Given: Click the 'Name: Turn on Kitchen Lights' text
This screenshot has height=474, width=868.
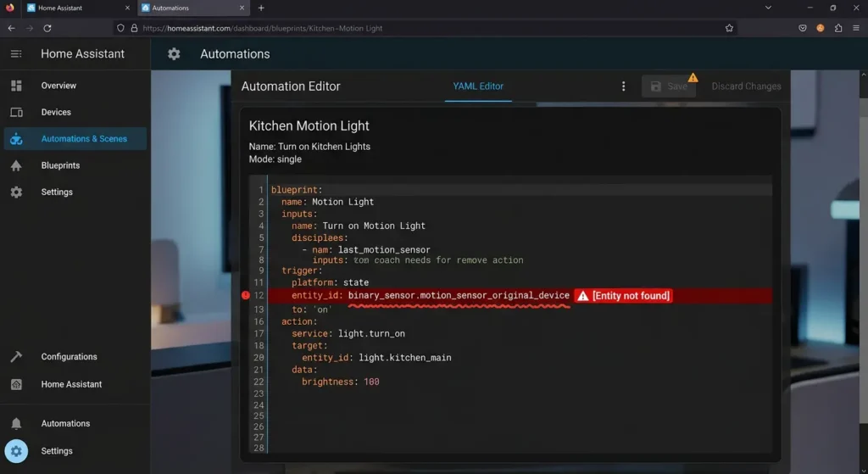Looking at the screenshot, I should 309,147.
